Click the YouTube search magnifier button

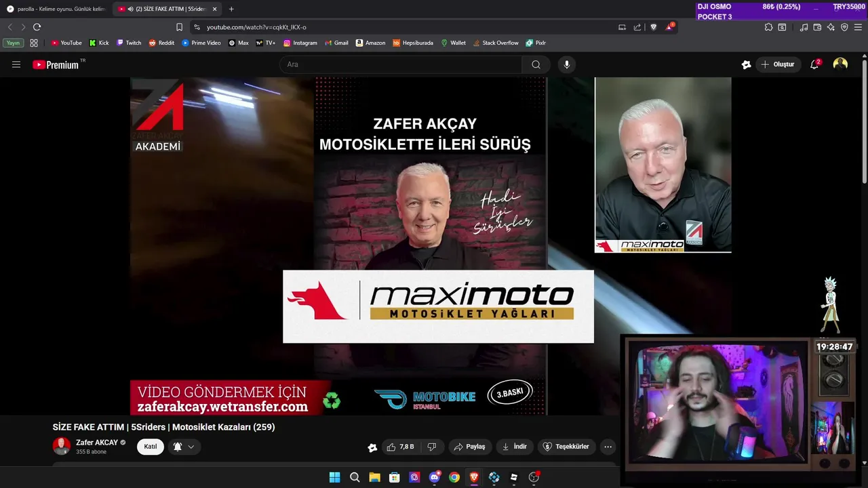click(x=536, y=64)
